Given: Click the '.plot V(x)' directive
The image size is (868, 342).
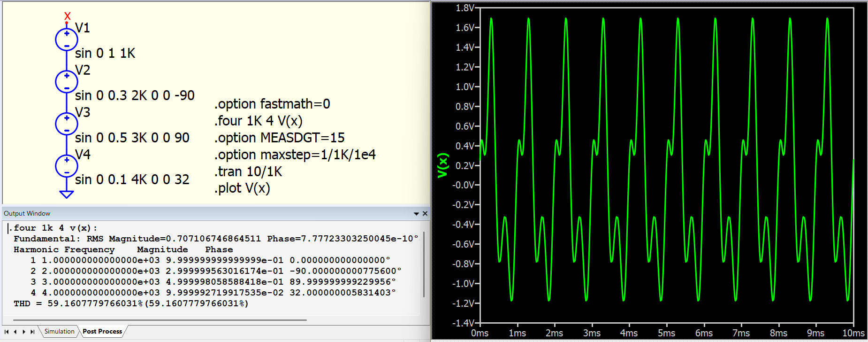Looking at the screenshot, I should point(243,188).
